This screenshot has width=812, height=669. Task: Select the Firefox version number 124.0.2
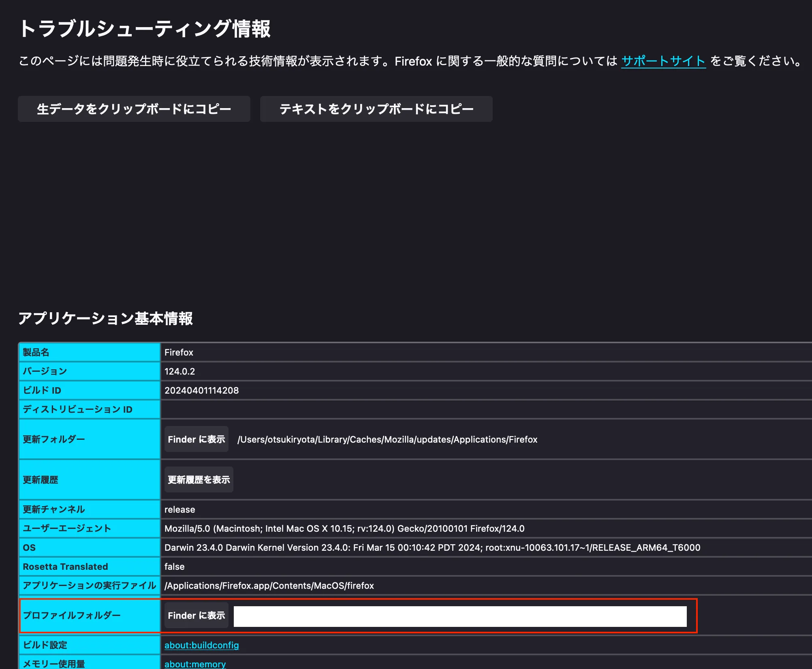pos(179,371)
